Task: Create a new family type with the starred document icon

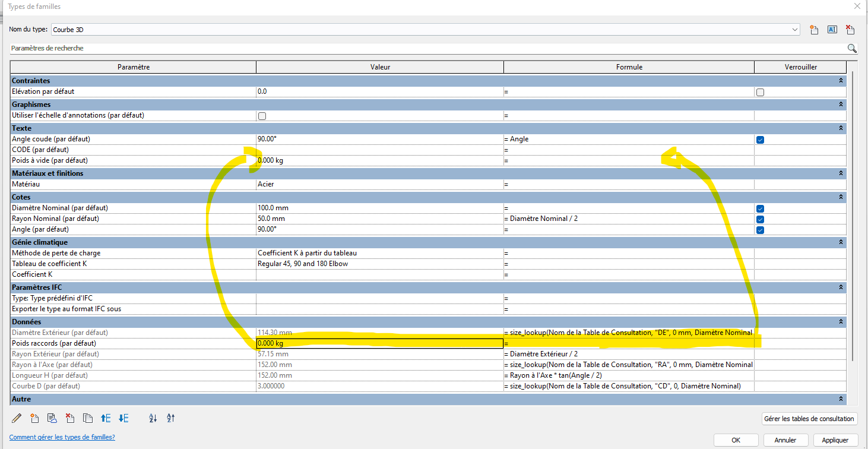Action: point(814,29)
